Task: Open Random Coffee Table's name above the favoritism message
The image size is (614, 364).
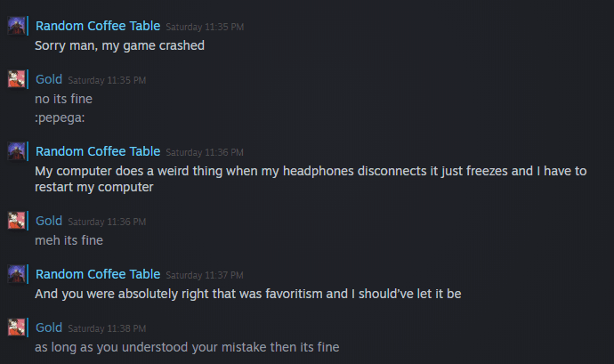Action: (x=98, y=274)
